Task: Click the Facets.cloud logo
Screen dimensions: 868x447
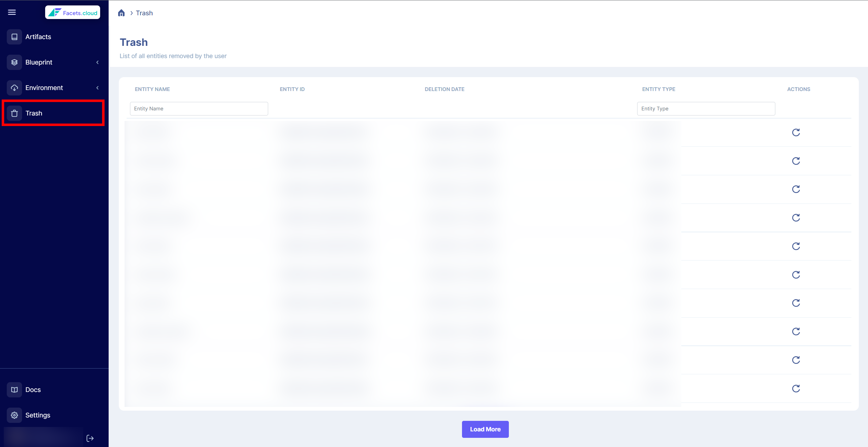Action: point(73,13)
